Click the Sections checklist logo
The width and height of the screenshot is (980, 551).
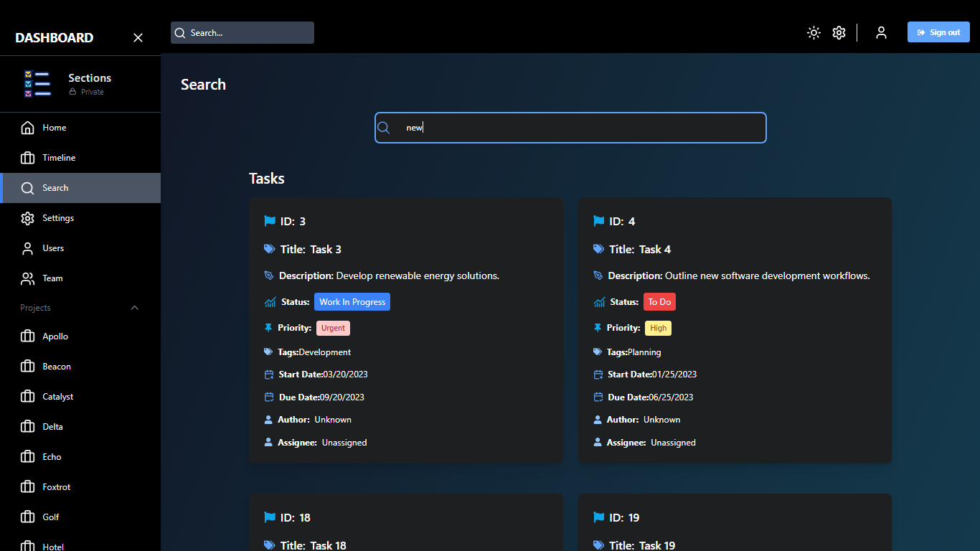tap(37, 84)
